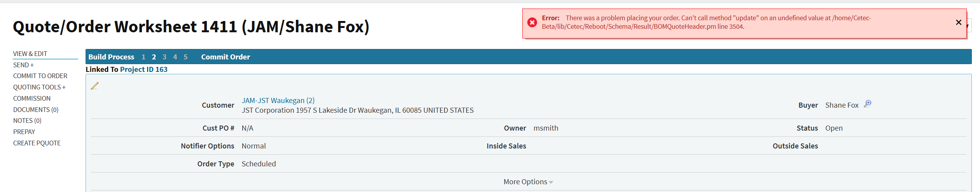Go to Build Process step 1
This screenshot has height=192, width=980.
tap(143, 57)
